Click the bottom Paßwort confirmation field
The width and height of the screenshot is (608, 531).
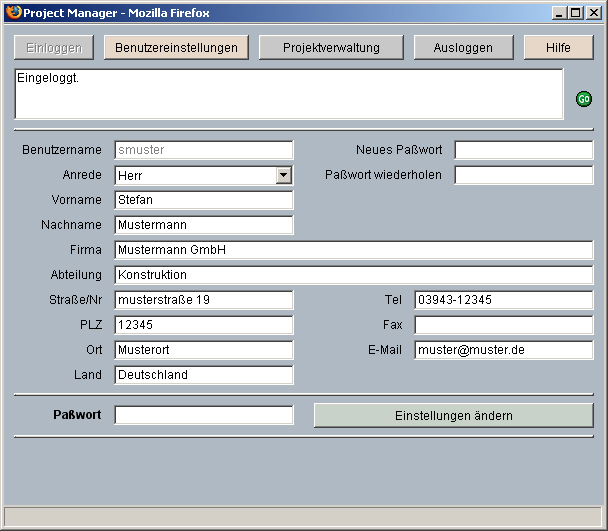[204, 415]
